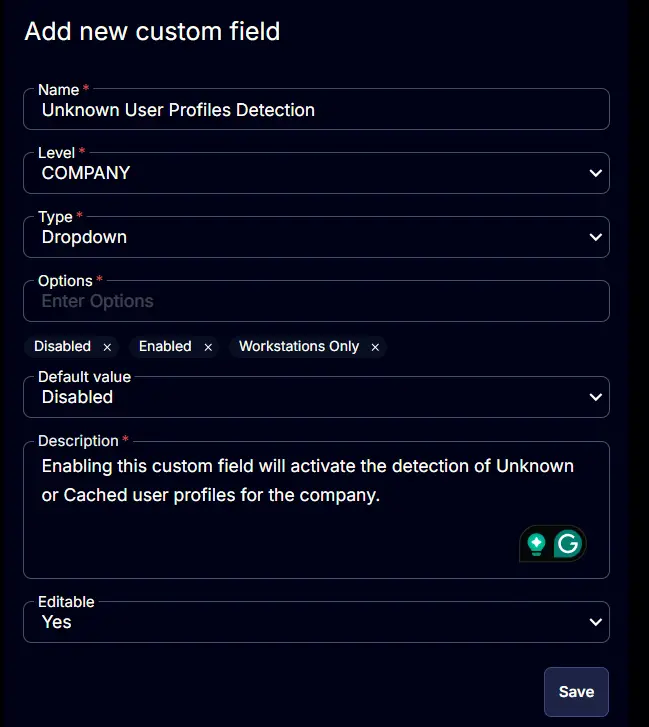Click the Disabled chip label
Viewport: 649px width, 727px height.
62,346
